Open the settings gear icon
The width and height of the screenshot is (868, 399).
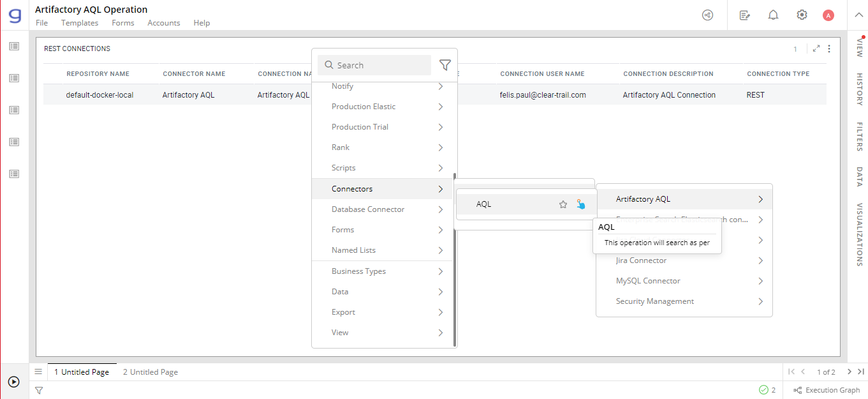(x=802, y=15)
